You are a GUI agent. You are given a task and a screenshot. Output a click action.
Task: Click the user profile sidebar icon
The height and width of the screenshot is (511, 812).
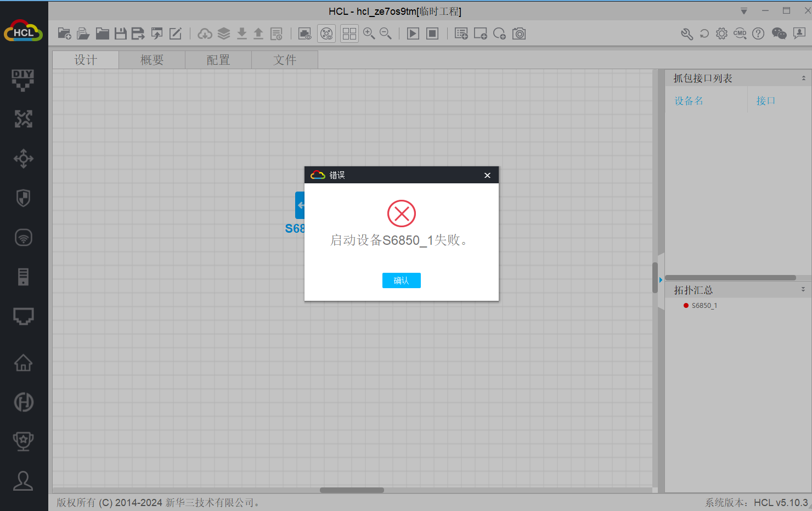coord(23,481)
